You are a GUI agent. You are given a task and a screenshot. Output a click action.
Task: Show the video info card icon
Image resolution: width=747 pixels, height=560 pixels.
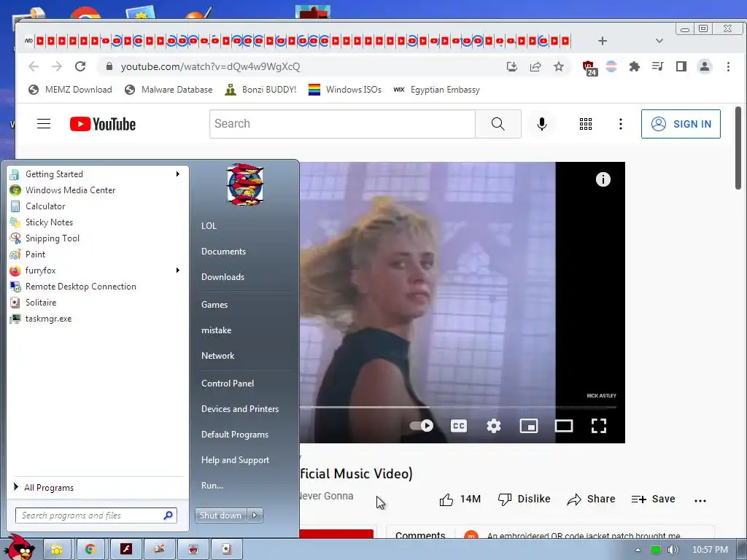click(603, 179)
